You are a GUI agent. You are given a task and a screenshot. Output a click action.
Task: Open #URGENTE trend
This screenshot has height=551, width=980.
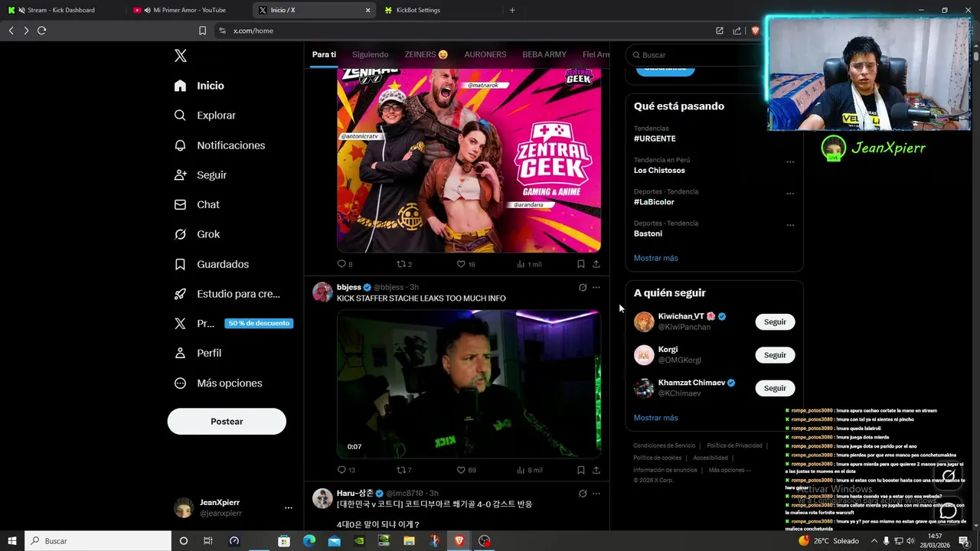[x=655, y=139]
